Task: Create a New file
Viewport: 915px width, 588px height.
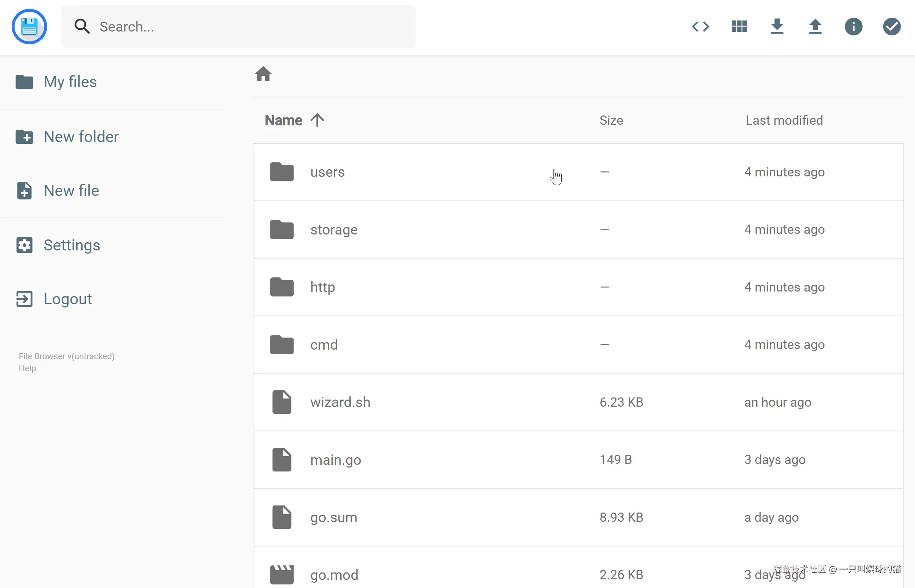Action: (71, 191)
